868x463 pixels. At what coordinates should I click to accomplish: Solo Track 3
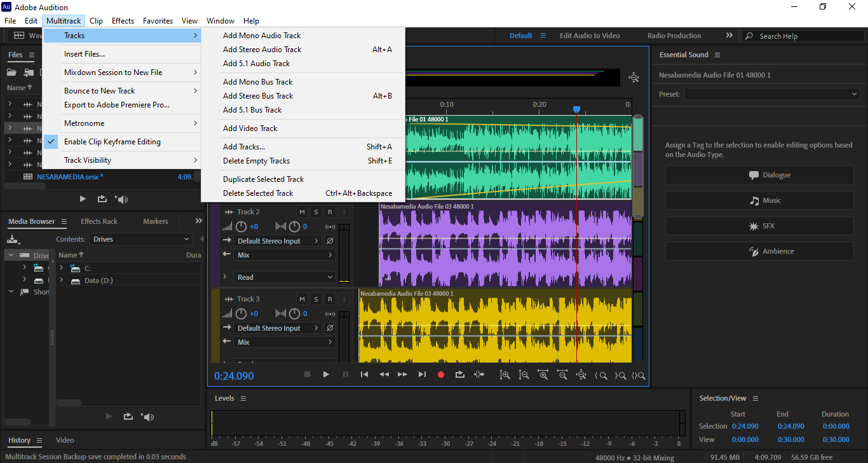coord(316,299)
